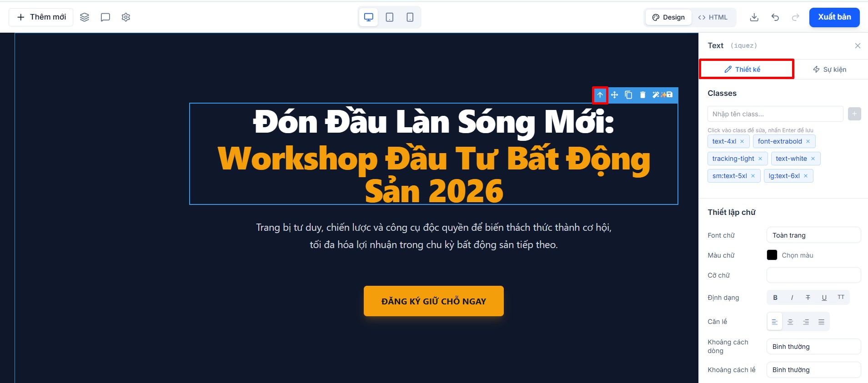This screenshot has width=868, height=383.
Task: Duplicate the selected heading element
Action: [628, 95]
